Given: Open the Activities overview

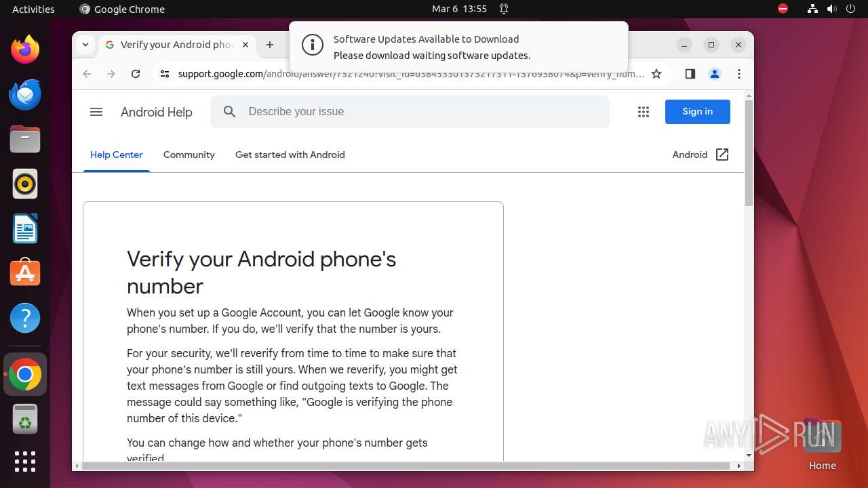Looking at the screenshot, I should (x=33, y=9).
